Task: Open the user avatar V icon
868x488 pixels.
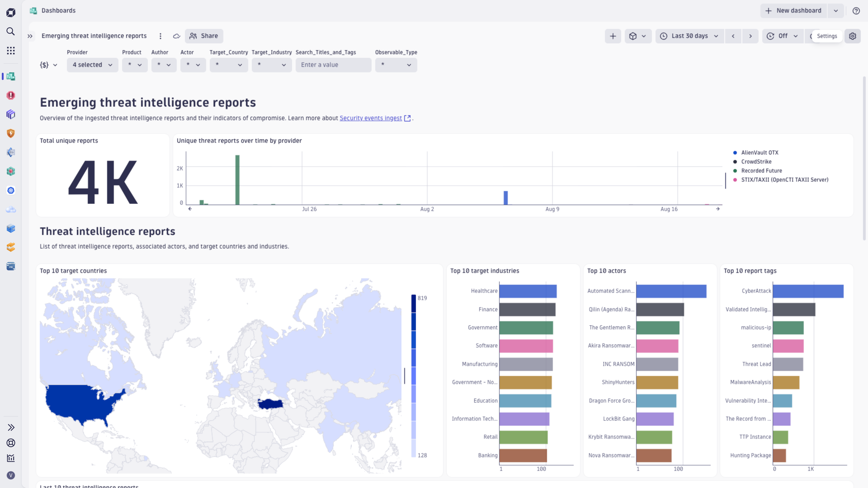Action: point(11,475)
